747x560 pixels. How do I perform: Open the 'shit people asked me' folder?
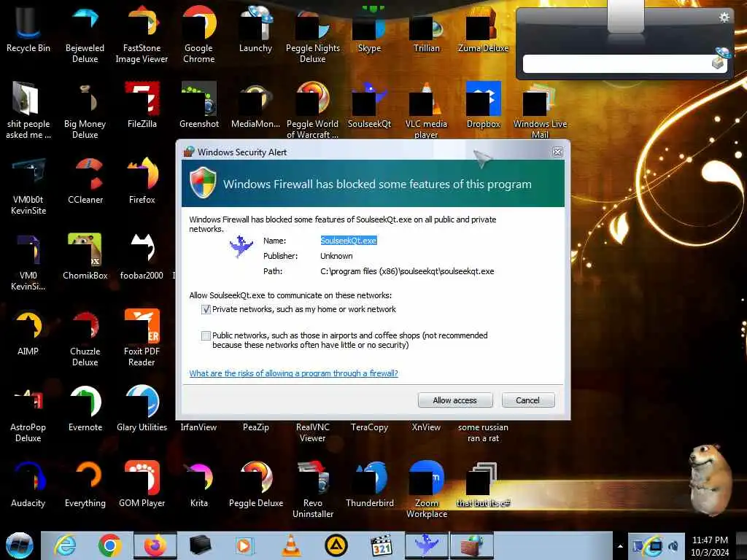pos(28,111)
